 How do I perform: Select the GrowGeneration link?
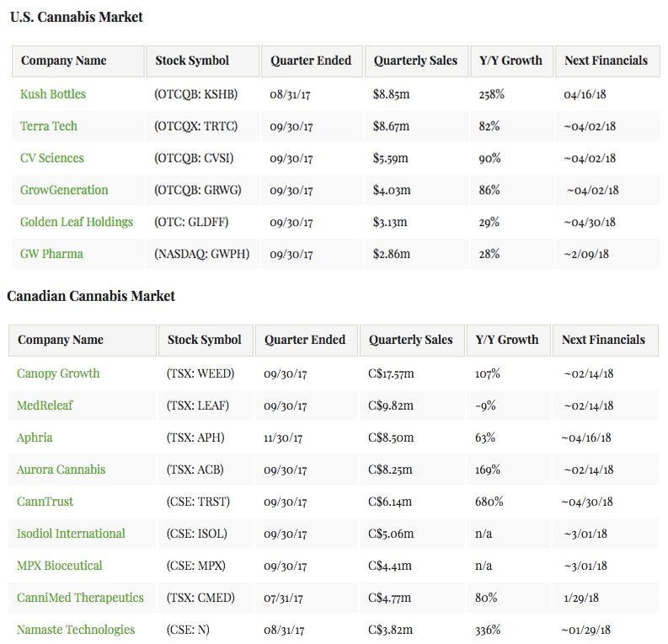[x=64, y=191]
